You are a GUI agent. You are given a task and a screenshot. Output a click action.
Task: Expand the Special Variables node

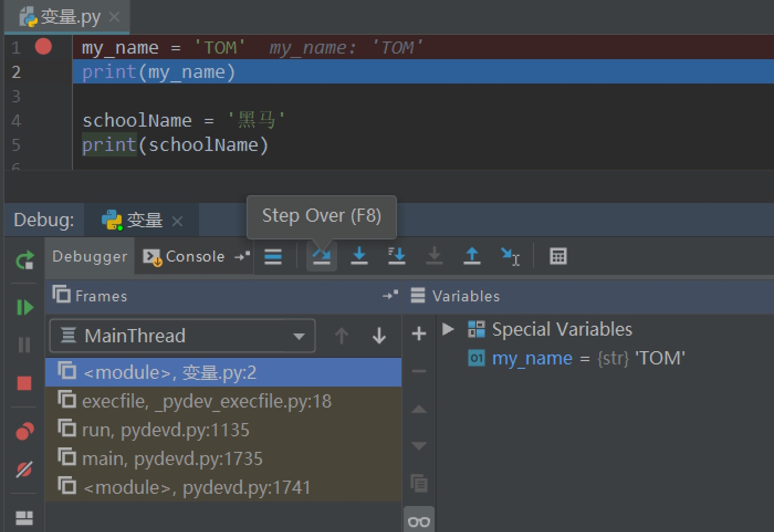[448, 330]
